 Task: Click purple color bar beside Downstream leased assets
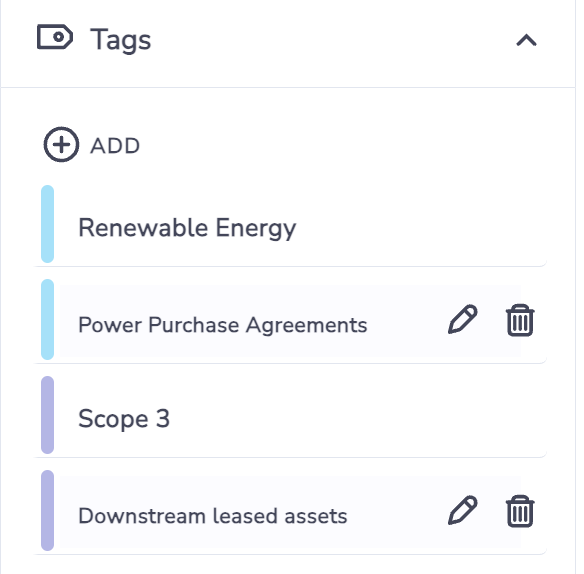(47, 511)
